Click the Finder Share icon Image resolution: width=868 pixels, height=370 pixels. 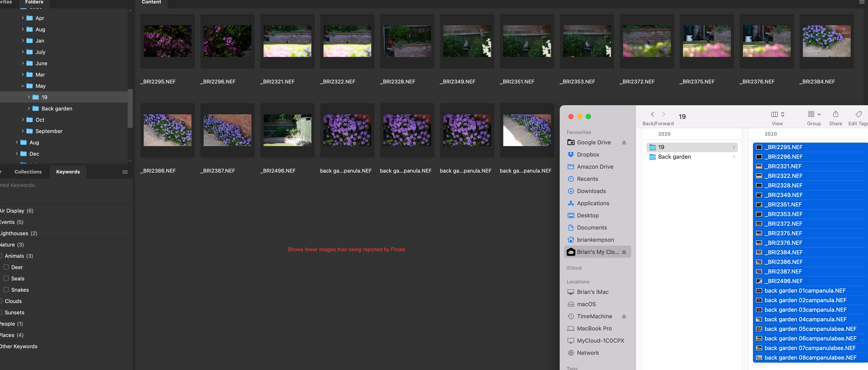[x=835, y=114]
